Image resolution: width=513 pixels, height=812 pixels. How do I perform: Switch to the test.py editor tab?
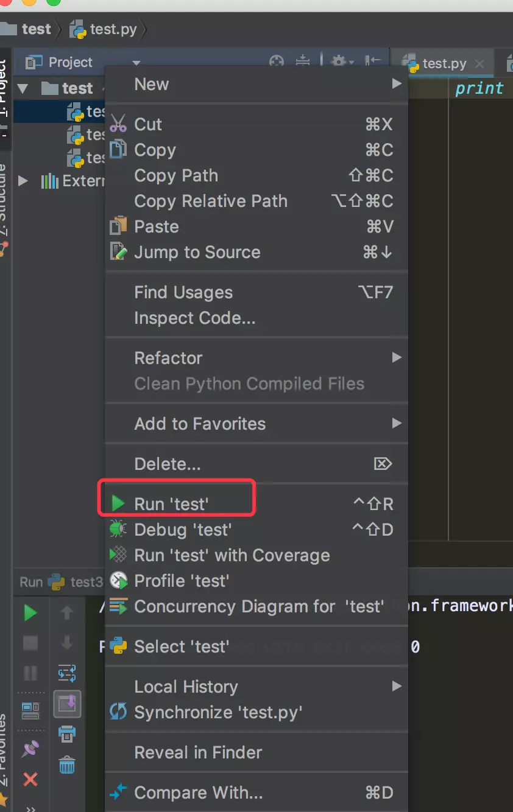click(x=444, y=63)
